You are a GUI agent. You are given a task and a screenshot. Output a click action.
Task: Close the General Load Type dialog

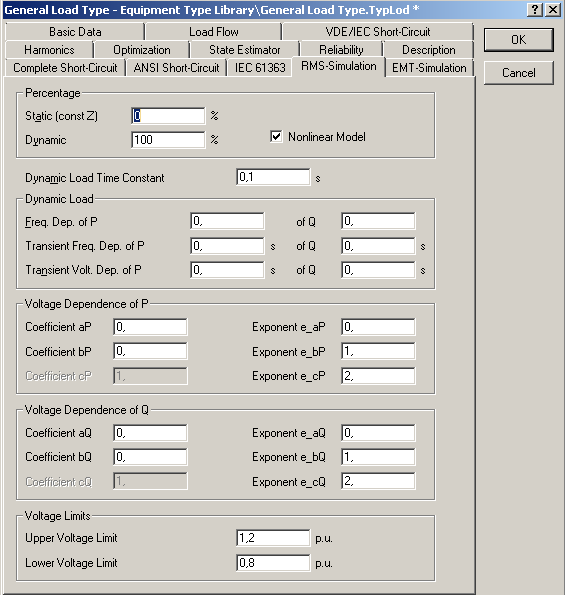pos(553,9)
